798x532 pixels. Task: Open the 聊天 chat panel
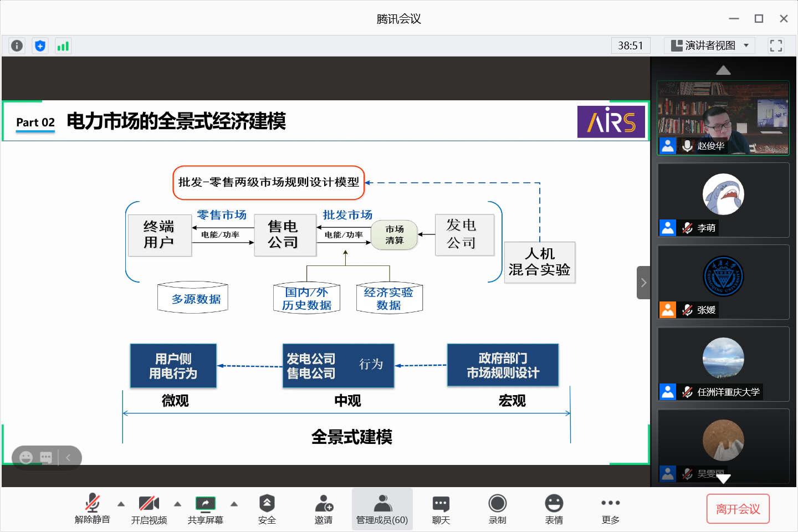[x=441, y=509]
